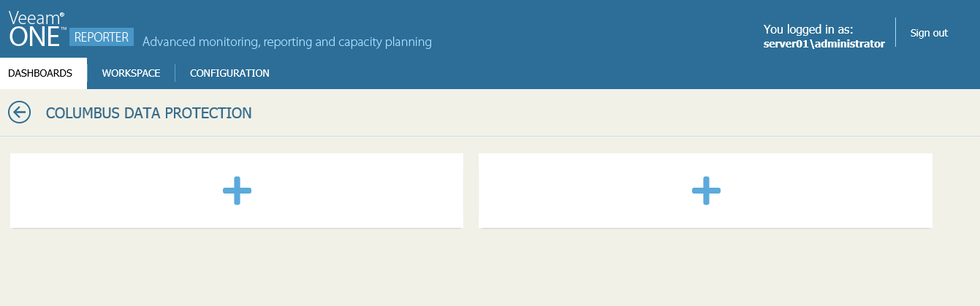Select the COLUMBUS DATA PROTECTION title
The width and height of the screenshot is (980, 306).
(148, 112)
